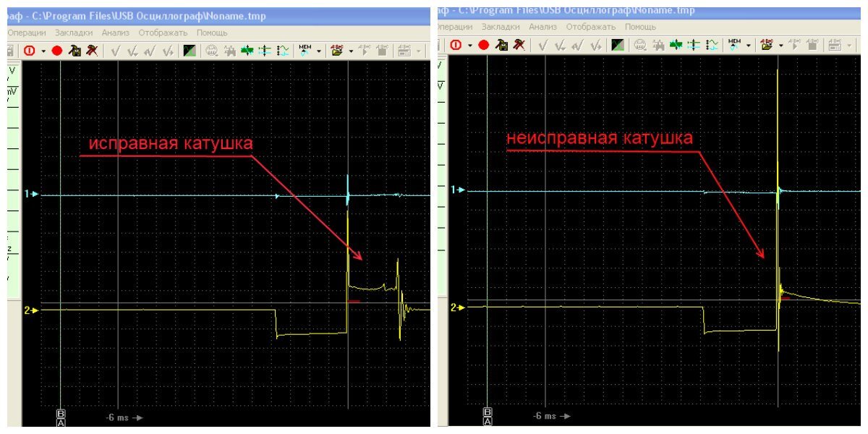Click A/B cursor marker at bottom, left window

(x=61, y=418)
